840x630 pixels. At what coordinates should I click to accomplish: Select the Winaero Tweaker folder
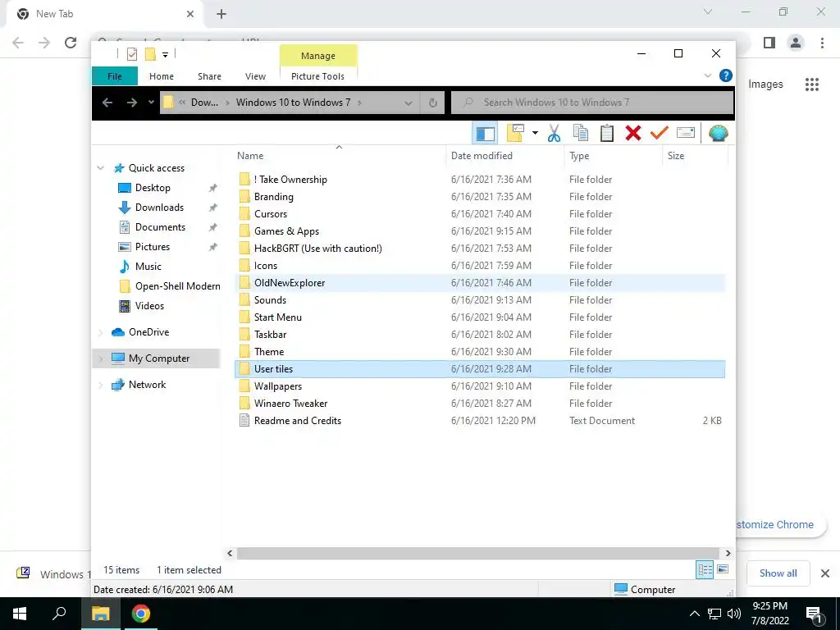pyautogui.click(x=479, y=404)
